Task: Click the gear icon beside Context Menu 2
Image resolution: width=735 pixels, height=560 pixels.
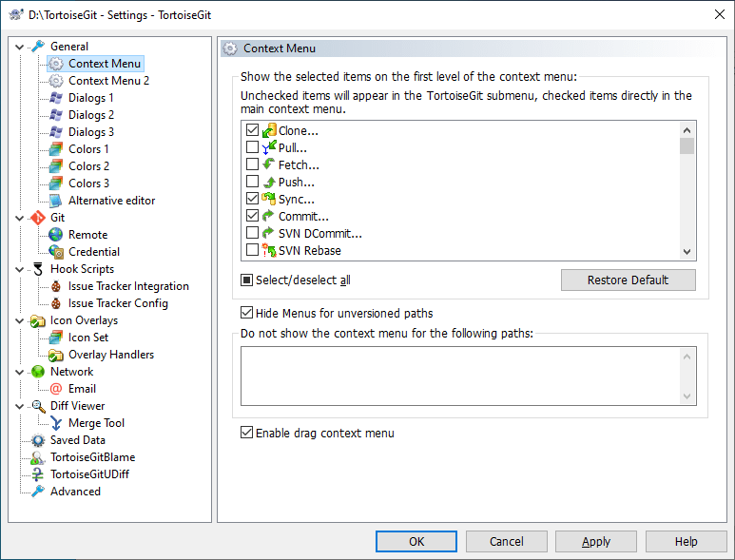Action: click(x=56, y=81)
